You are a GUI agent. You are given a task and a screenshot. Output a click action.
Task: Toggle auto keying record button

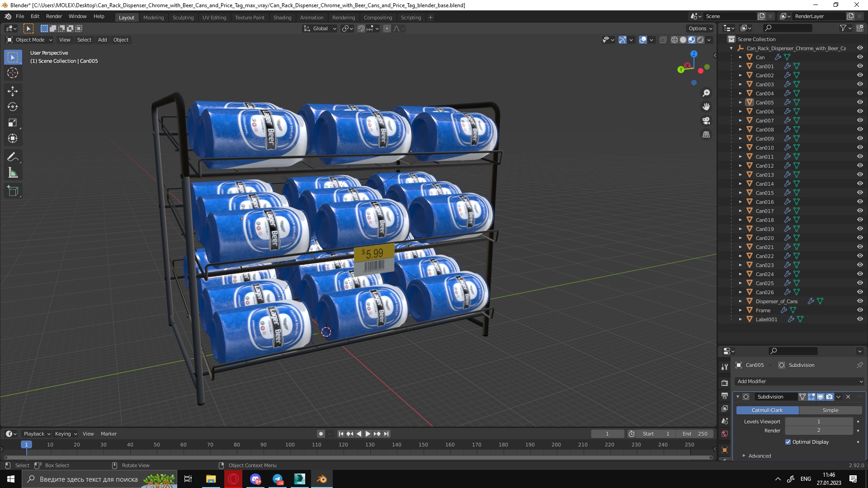[x=321, y=434]
